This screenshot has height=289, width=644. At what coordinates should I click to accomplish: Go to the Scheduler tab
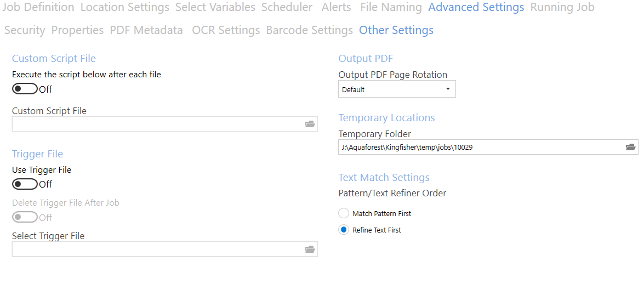click(x=287, y=8)
